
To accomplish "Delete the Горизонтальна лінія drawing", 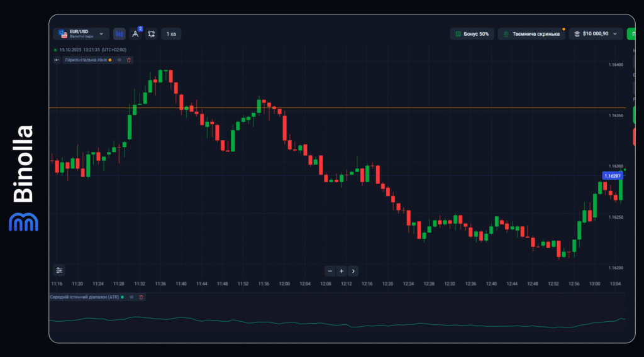I will tap(129, 60).
